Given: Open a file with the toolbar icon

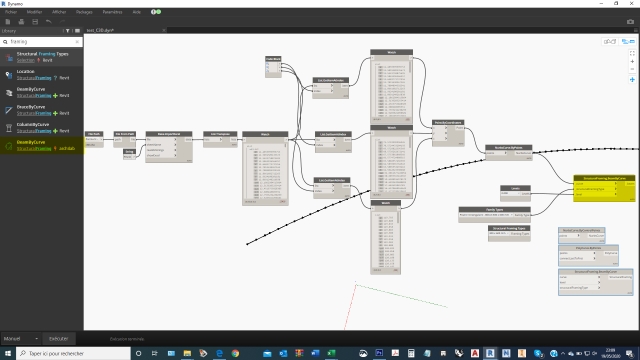Looking at the screenshot, I should click(x=21, y=22).
